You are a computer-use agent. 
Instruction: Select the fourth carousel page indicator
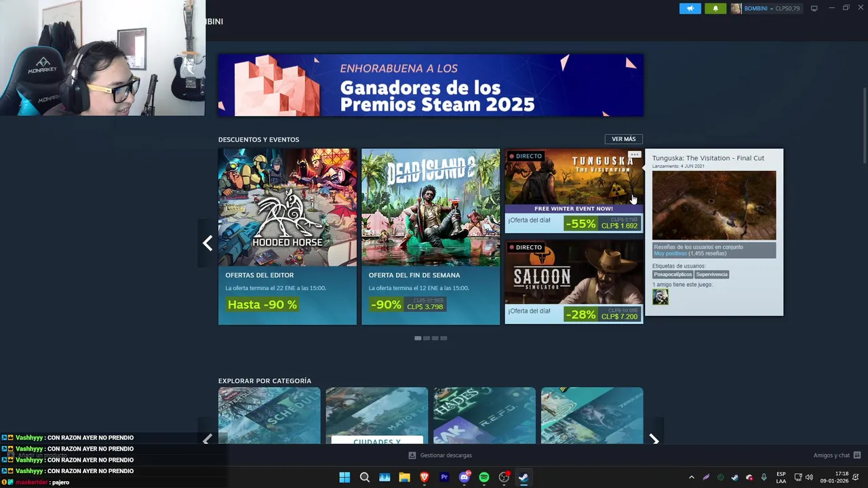click(x=443, y=338)
